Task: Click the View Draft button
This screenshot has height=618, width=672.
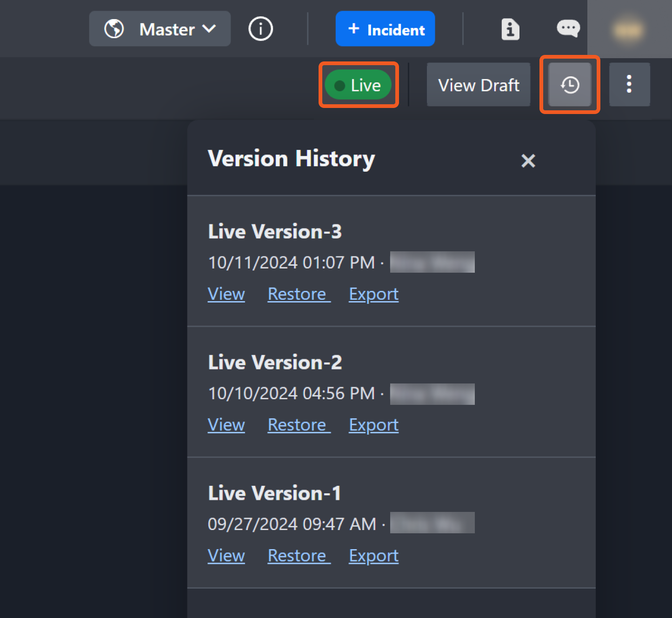Action: [x=478, y=85]
